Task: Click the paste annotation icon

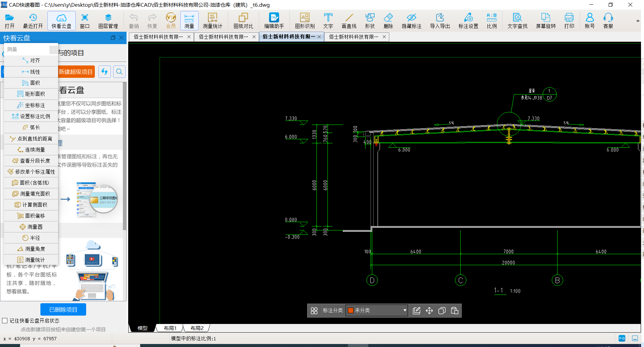Action: [455, 311]
